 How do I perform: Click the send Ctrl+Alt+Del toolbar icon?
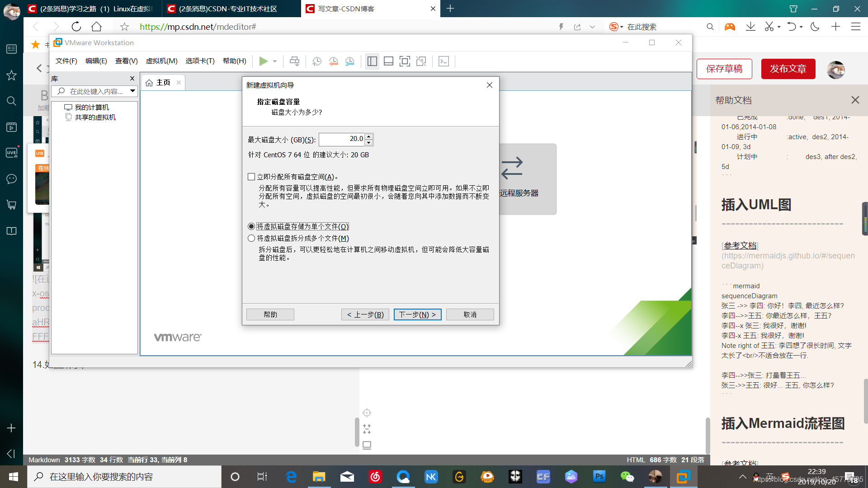click(x=294, y=61)
